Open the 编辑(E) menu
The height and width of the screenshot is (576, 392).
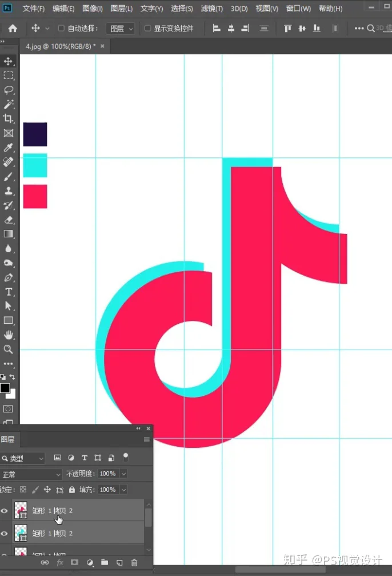point(63,9)
